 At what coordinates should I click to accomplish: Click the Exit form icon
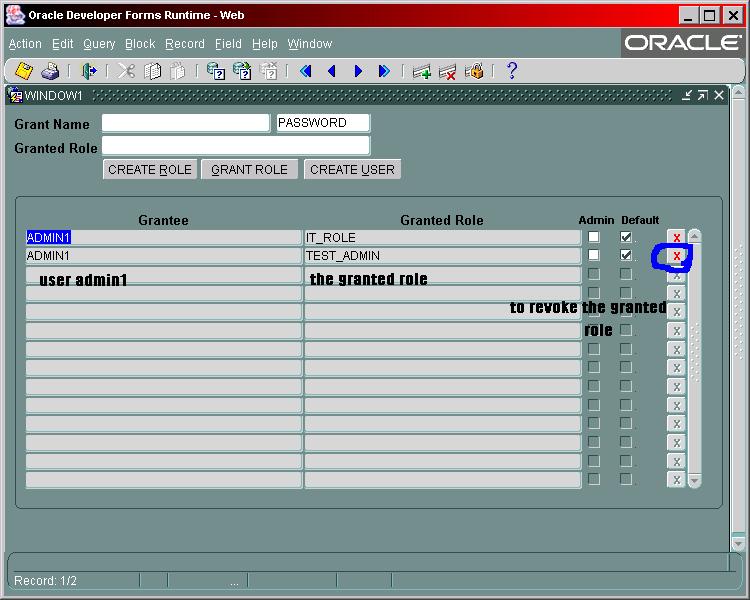click(88, 71)
